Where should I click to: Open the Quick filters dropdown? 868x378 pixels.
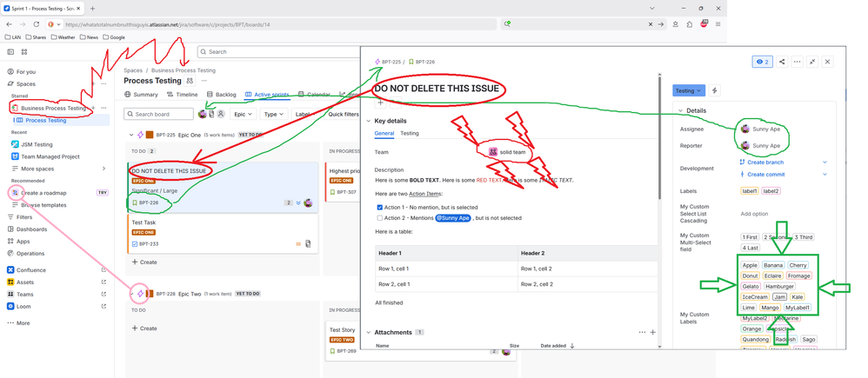tap(344, 114)
